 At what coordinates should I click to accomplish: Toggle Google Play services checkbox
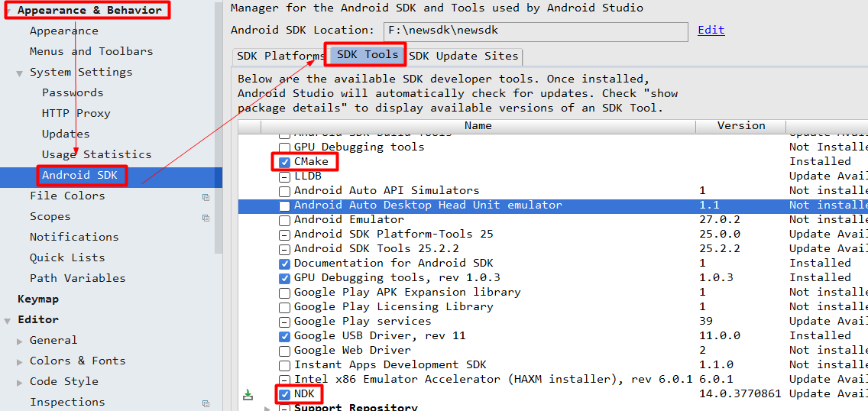284,322
